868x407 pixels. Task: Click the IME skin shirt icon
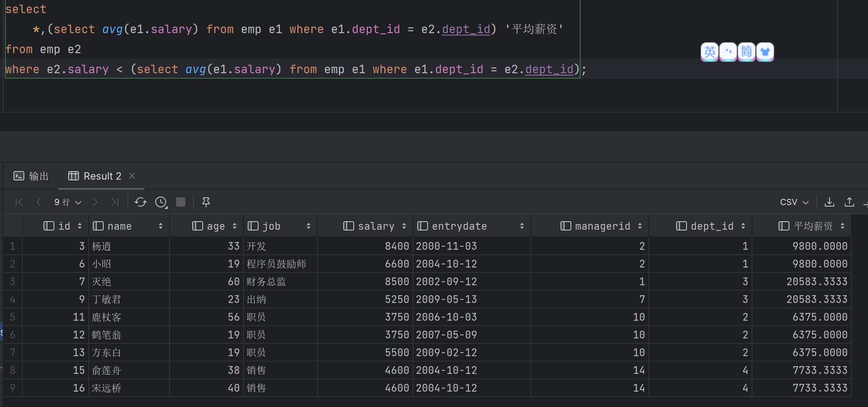coord(765,52)
